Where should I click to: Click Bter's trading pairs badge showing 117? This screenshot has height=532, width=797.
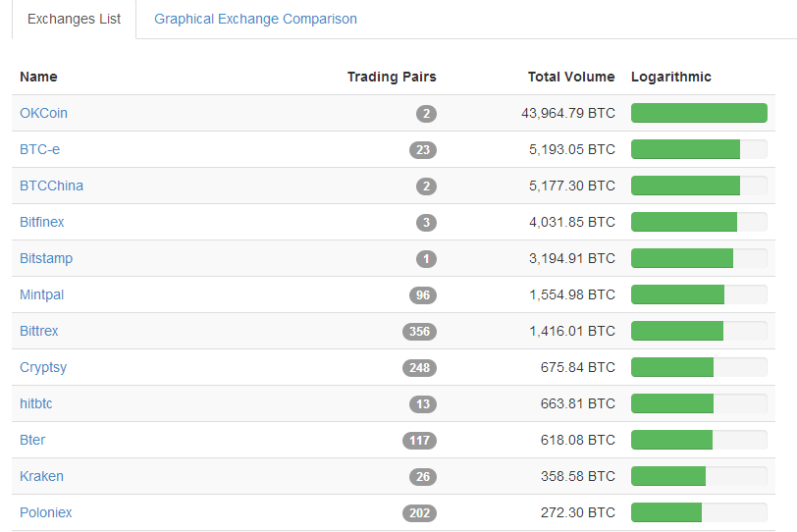tap(419, 441)
